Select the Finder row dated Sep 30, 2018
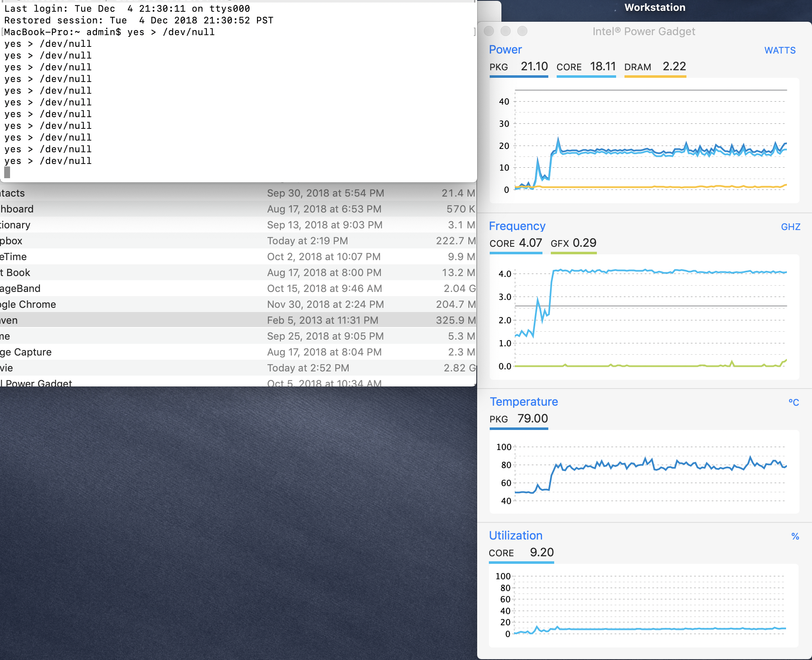 click(x=238, y=193)
